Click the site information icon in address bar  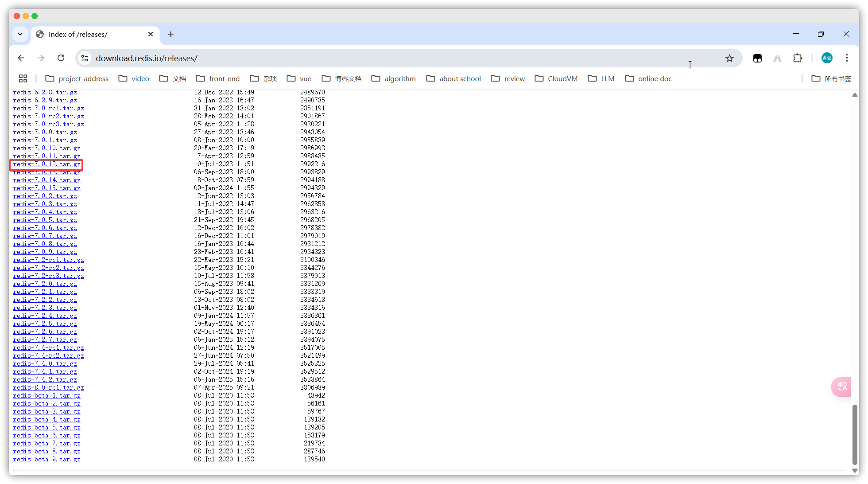click(85, 58)
